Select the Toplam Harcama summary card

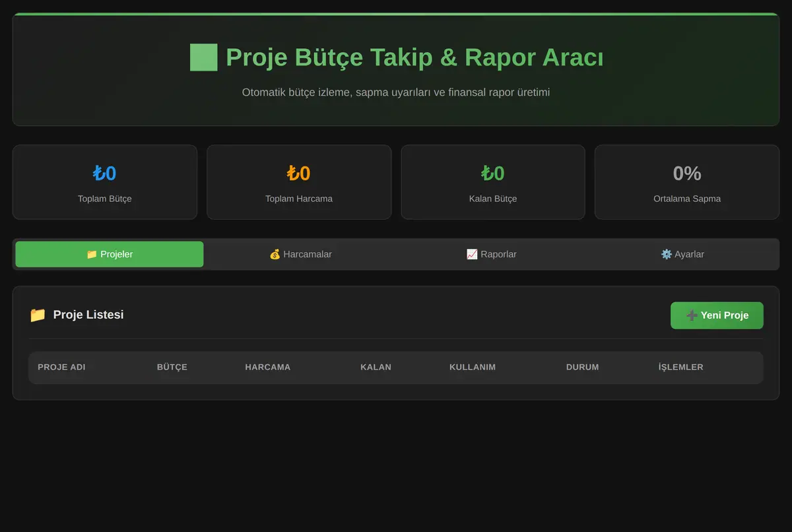coord(299,182)
